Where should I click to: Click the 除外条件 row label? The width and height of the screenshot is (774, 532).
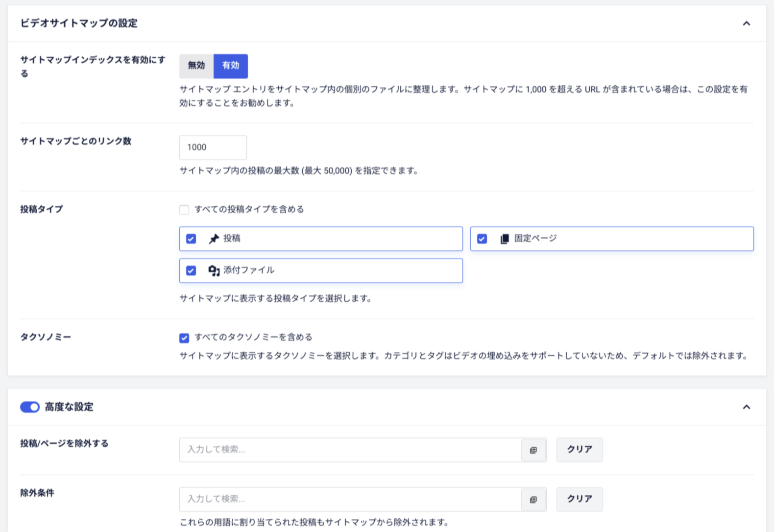point(37,493)
